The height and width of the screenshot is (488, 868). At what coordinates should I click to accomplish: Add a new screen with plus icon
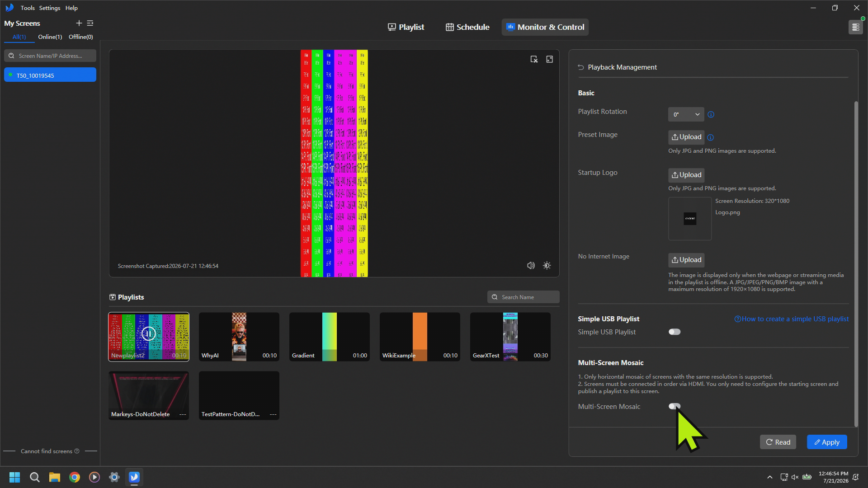click(x=79, y=23)
